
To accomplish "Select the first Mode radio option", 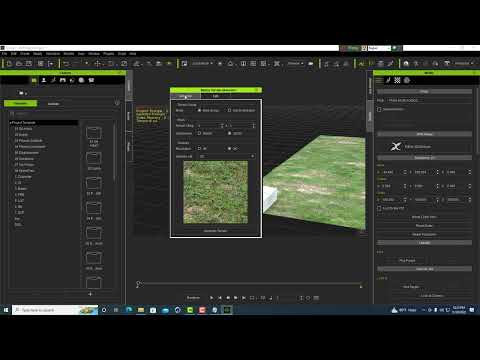I will [199, 110].
